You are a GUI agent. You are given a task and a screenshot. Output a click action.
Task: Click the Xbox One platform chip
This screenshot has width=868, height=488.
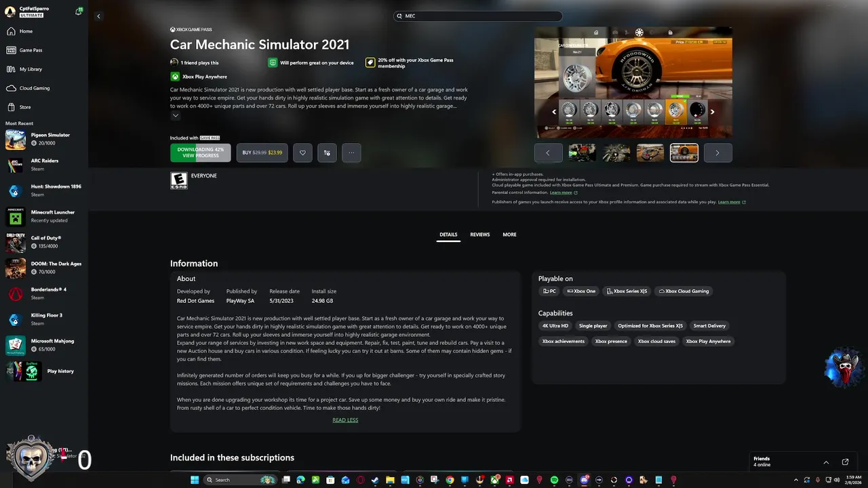coord(581,291)
